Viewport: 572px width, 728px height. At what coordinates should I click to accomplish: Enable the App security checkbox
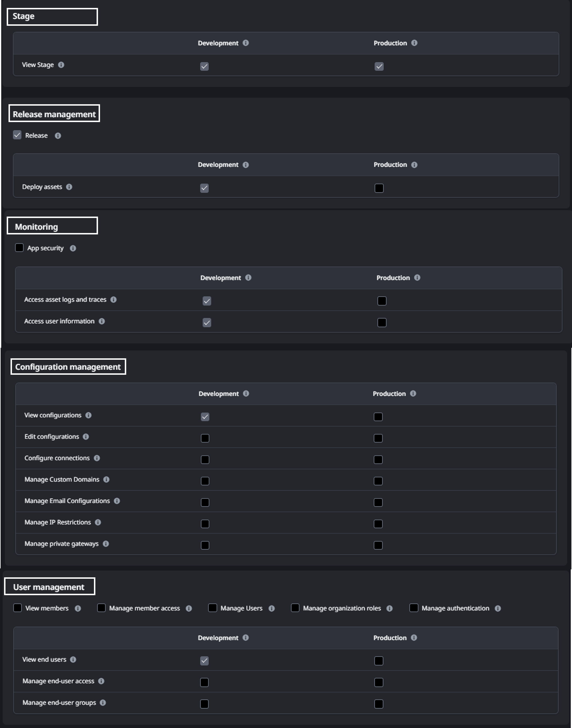(19, 248)
